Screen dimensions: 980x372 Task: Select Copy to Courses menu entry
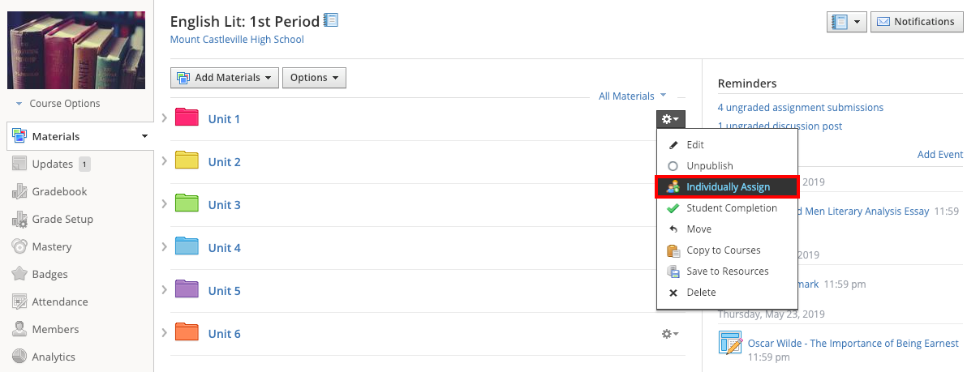(723, 250)
